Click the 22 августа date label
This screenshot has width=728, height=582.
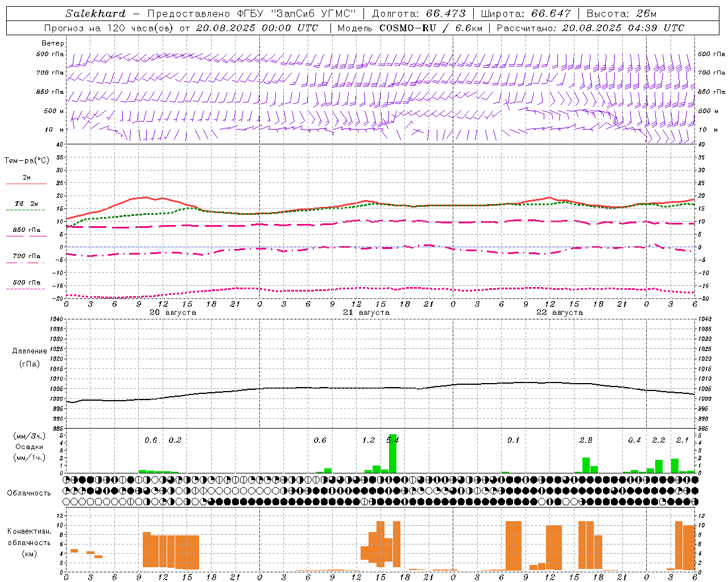pos(560,313)
